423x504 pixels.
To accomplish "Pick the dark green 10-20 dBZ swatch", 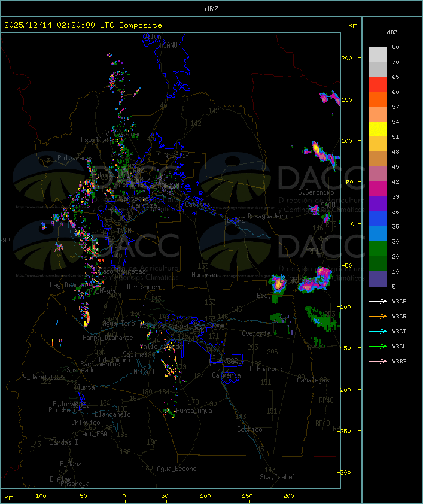I will pyautogui.click(x=378, y=263).
